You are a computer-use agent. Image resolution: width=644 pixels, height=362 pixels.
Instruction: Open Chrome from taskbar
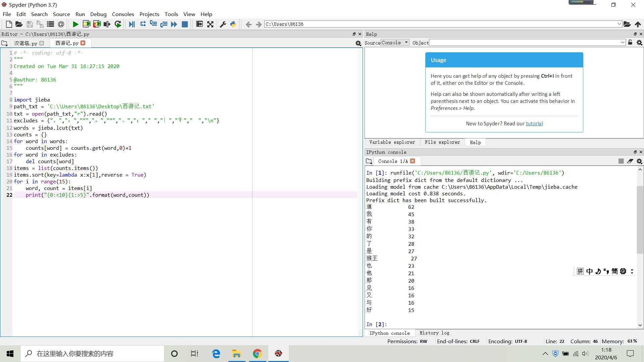tap(257, 354)
